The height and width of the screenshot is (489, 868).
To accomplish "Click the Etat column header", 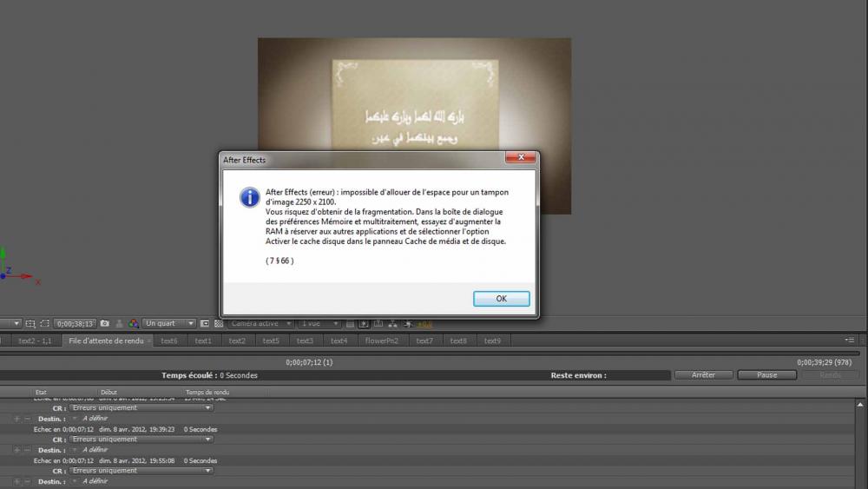I will point(41,392).
